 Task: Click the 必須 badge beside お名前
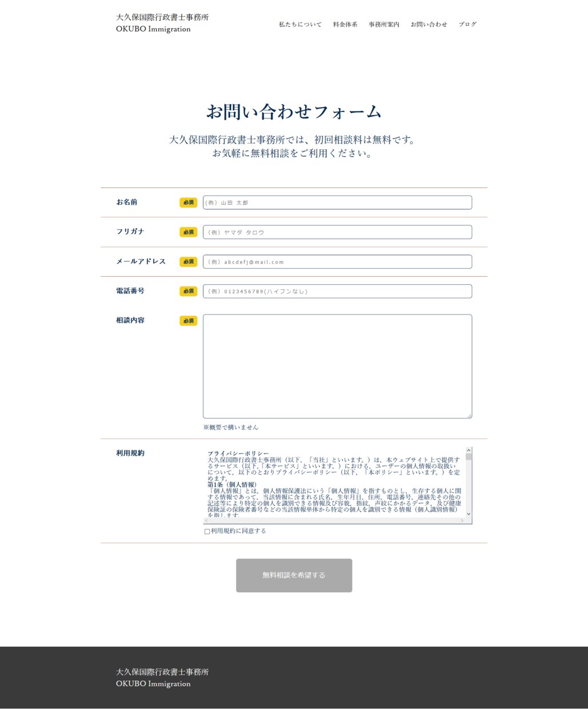coord(189,202)
